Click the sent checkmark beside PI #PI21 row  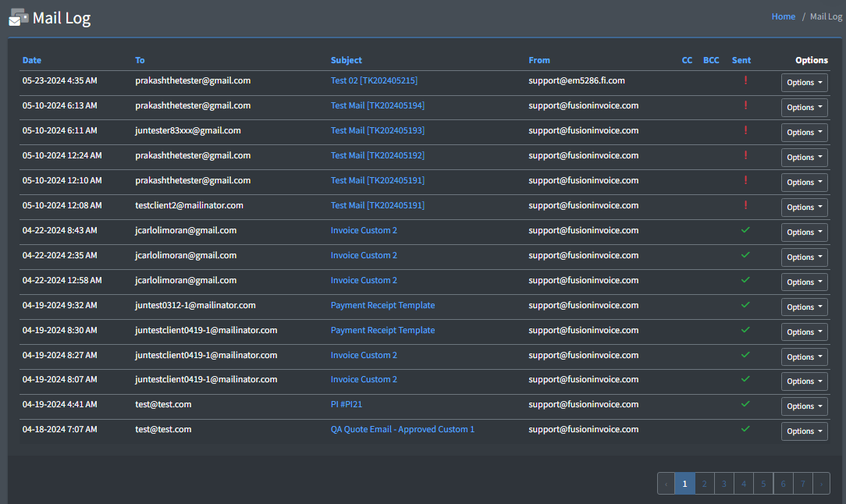[745, 404]
